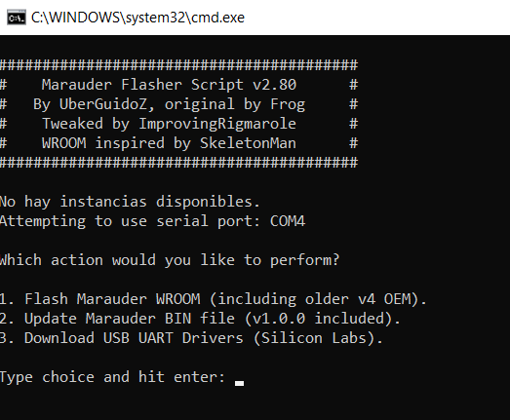Click the window title C:\WINDOWS\system32\cmd.exe
Screen dimensions: 510x420
137,18
